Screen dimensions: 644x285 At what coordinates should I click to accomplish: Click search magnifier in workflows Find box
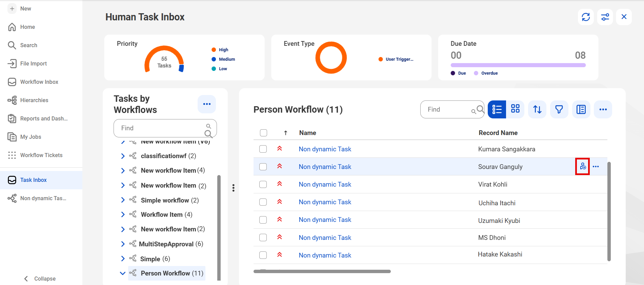point(208,134)
